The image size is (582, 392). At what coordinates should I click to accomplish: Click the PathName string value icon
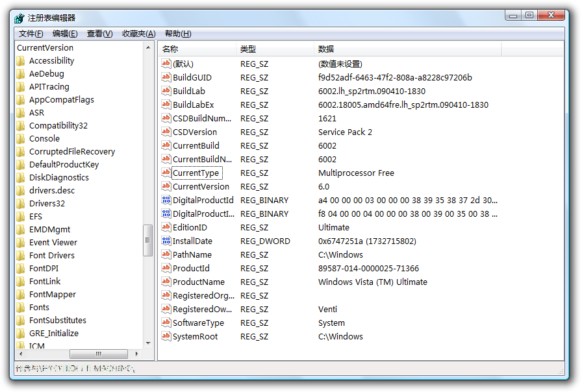click(x=166, y=254)
